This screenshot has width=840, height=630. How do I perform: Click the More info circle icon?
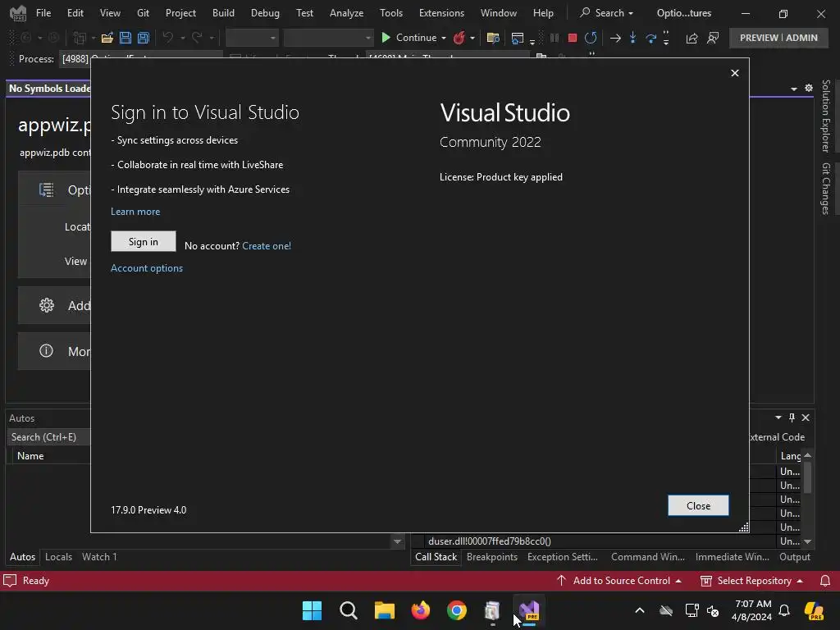point(47,351)
